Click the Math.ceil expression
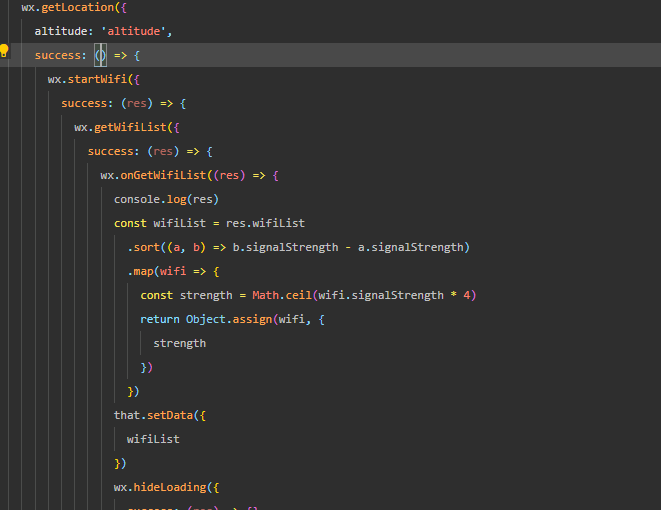This screenshot has width=661, height=510. coord(364,295)
